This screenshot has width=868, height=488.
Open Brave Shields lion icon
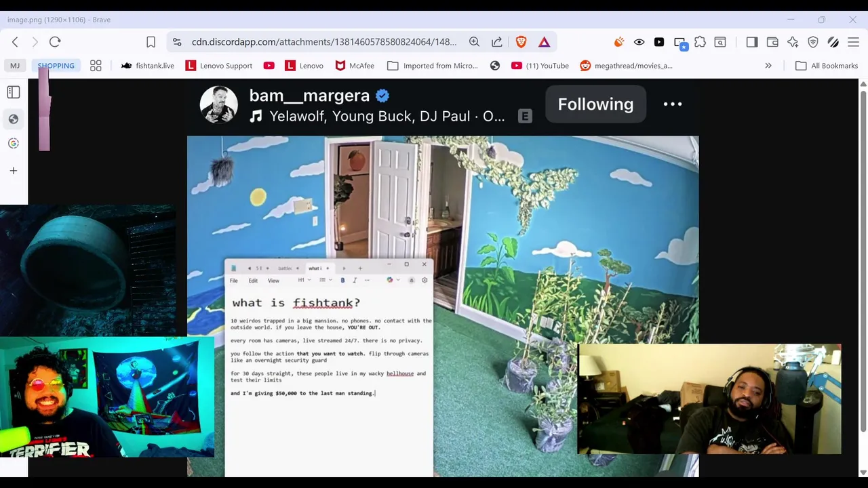coord(521,42)
